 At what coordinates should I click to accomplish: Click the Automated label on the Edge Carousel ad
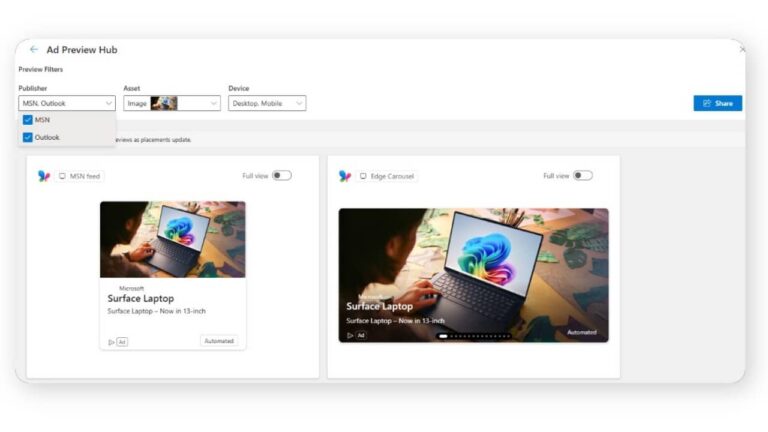(x=582, y=332)
